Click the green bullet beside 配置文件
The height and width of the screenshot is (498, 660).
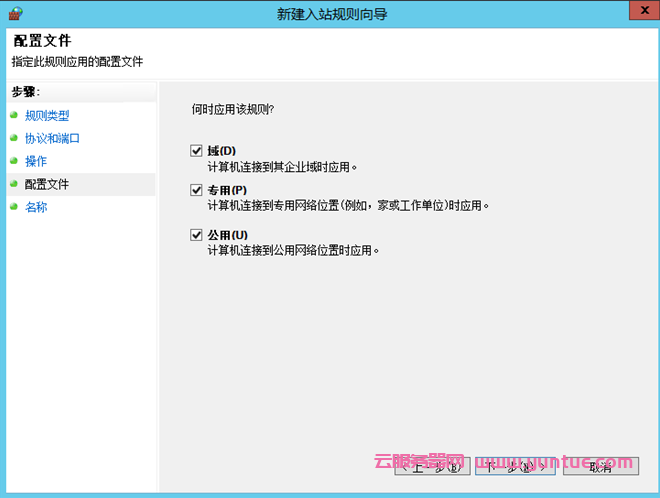pos(14,184)
